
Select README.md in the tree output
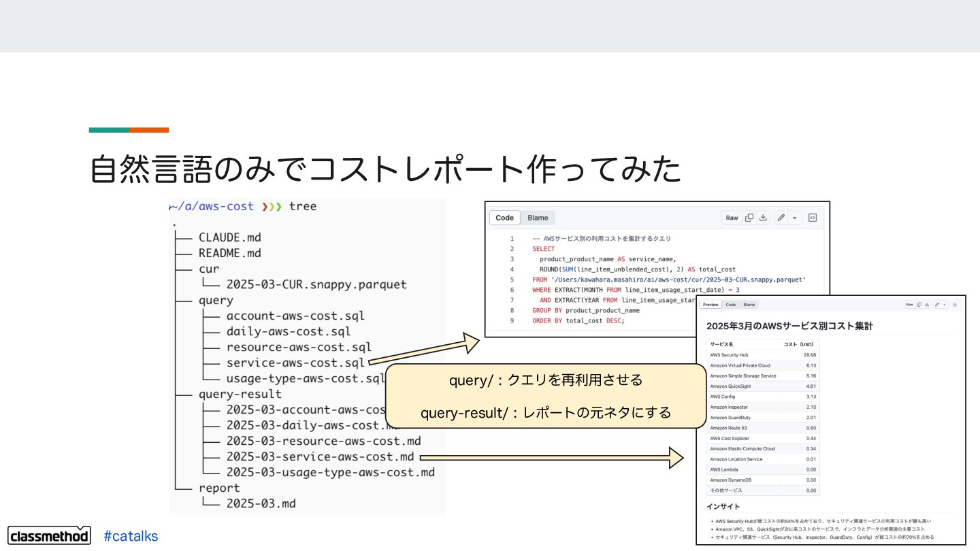tap(230, 253)
